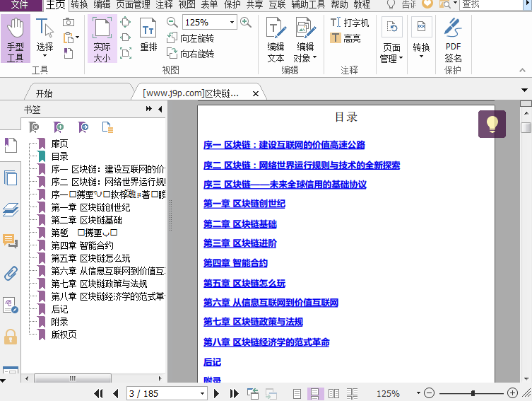
Task: Click the delete bookmark icon
Action: tap(35, 127)
